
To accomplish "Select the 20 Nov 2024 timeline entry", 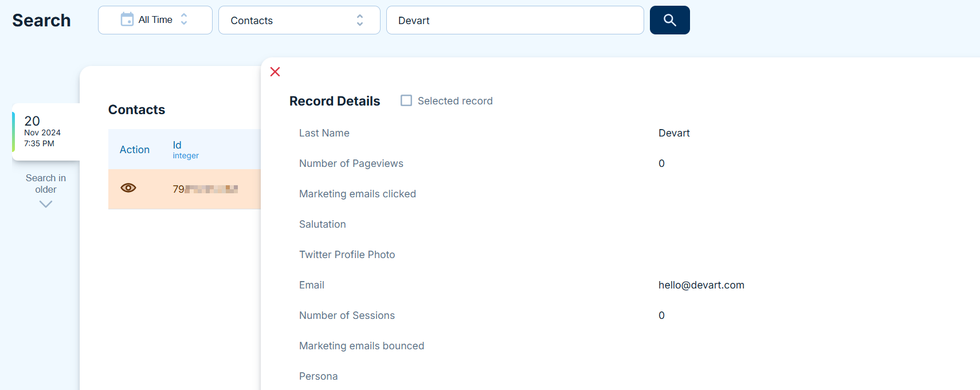I will click(46, 132).
